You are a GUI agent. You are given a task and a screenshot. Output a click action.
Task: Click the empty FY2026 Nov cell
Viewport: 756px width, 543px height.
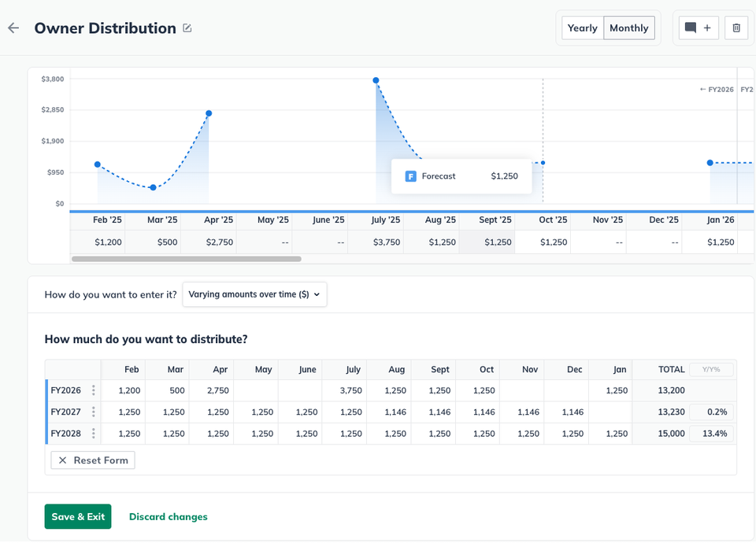522,390
